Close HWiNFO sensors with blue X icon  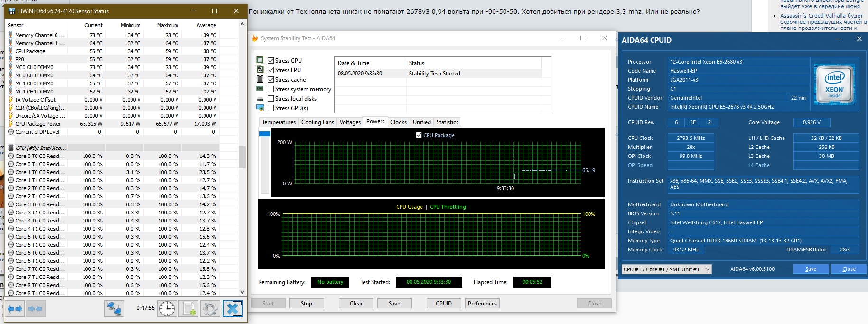click(232, 309)
